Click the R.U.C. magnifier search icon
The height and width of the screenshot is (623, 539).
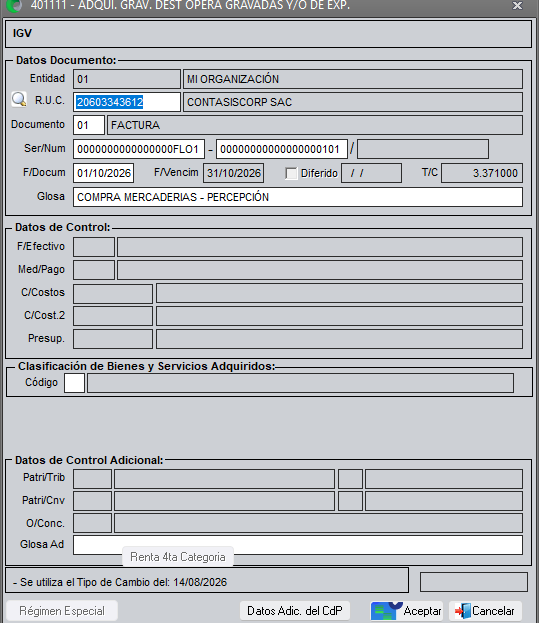(19, 100)
